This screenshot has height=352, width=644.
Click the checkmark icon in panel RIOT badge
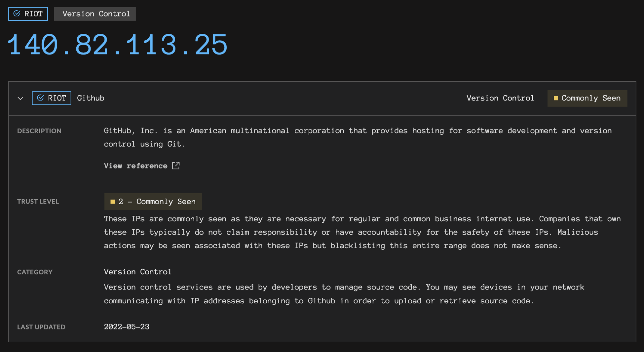click(x=40, y=98)
